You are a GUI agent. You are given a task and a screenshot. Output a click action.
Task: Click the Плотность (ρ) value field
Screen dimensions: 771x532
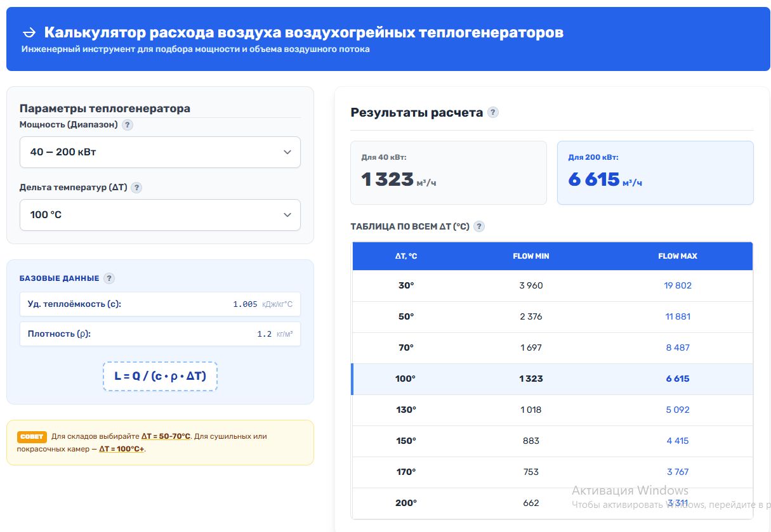[160, 334]
